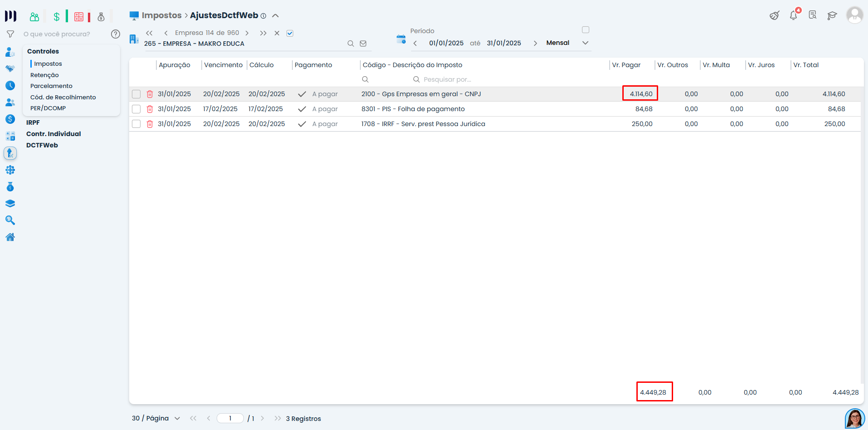Open Retenção in the Controles menu
Viewport: 868px width, 430px height.
[x=44, y=75]
